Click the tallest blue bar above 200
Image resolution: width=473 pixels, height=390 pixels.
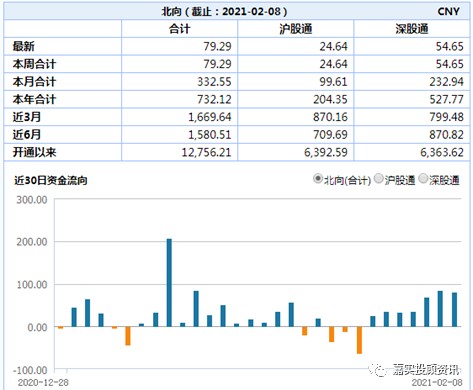click(169, 283)
